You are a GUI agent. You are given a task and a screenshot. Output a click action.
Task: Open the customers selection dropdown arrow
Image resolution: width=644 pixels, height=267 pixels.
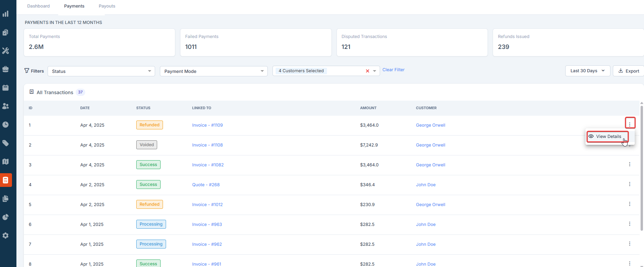(375, 71)
